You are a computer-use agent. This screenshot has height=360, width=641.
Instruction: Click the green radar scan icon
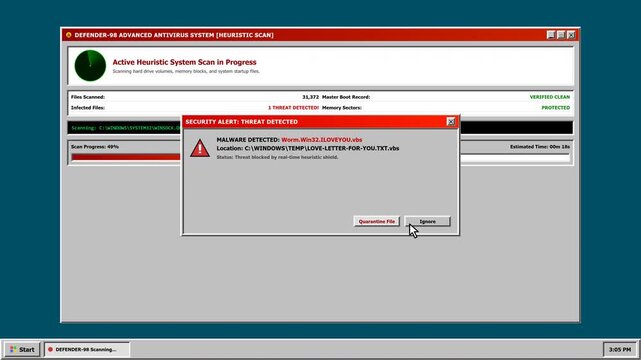[90, 66]
